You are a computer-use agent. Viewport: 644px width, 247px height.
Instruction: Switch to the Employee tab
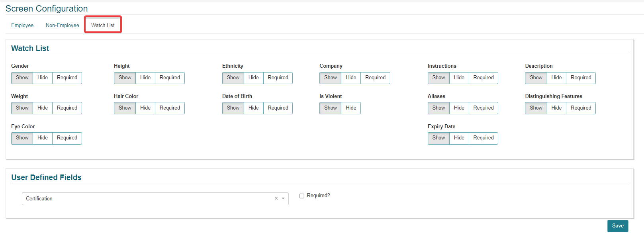pos(22,25)
